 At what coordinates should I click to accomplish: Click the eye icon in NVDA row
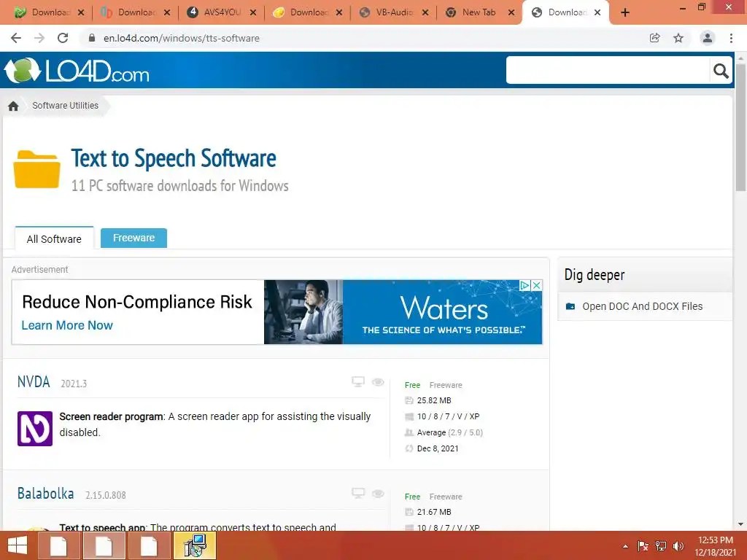point(378,382)
